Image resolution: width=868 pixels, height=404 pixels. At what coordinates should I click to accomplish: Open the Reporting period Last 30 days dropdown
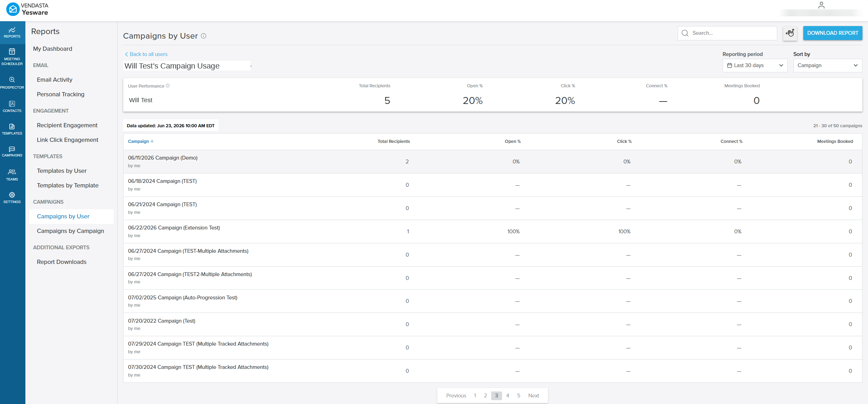[755, 65]
